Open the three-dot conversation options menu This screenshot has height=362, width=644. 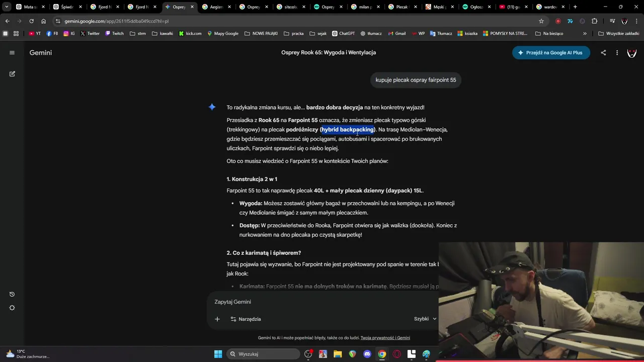[x=617, y=53]
